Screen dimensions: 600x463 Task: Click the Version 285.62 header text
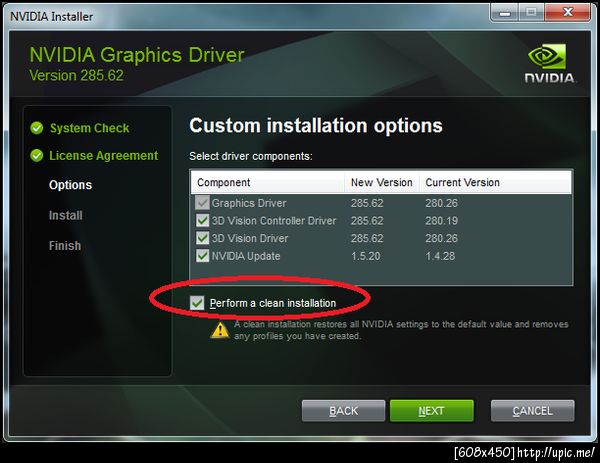77,75
